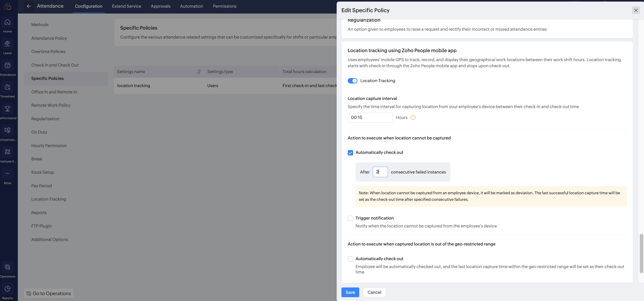This screenshot has width=644, height=301.
Task: Switch to the Automation tab
Action: (192, 6)
